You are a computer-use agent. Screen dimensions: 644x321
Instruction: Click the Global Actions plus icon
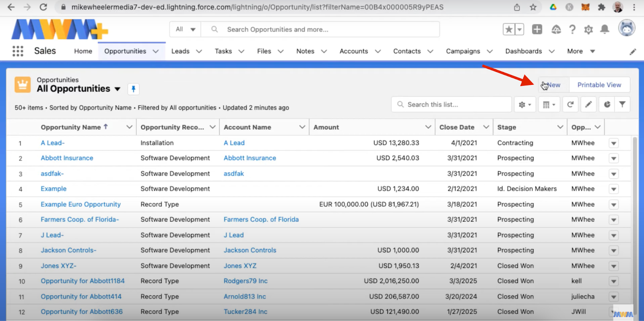click(537, 29)
